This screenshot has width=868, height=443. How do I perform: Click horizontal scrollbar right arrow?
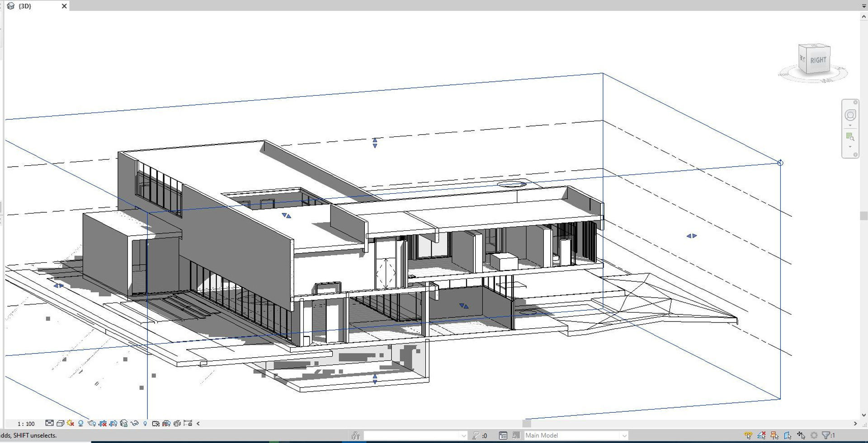(x=855, y=424)
